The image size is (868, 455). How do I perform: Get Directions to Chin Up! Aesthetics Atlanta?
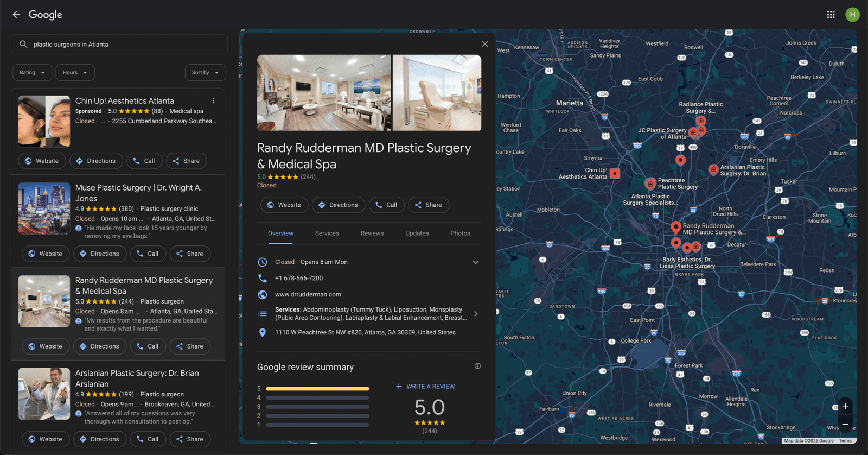[x=96, y=161]
